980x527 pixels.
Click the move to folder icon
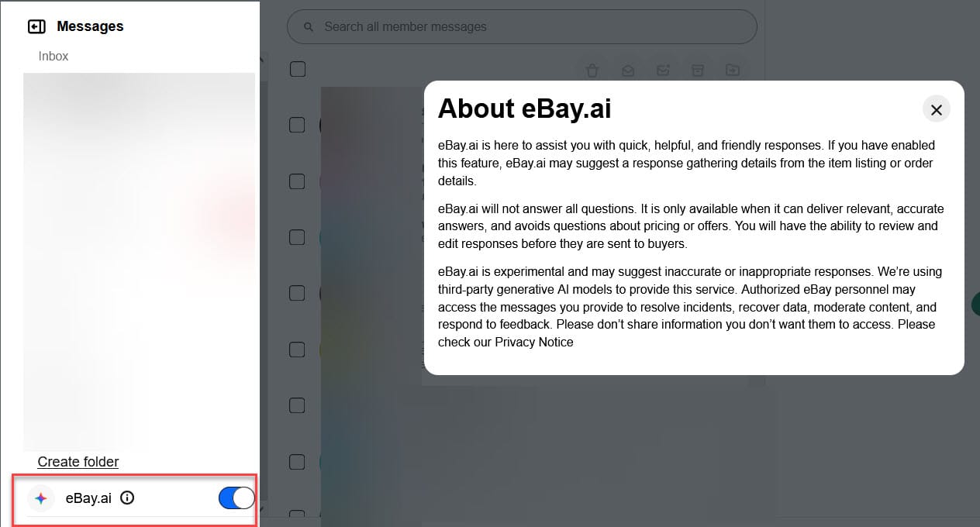pyautogui.click(x=733, y=71)
